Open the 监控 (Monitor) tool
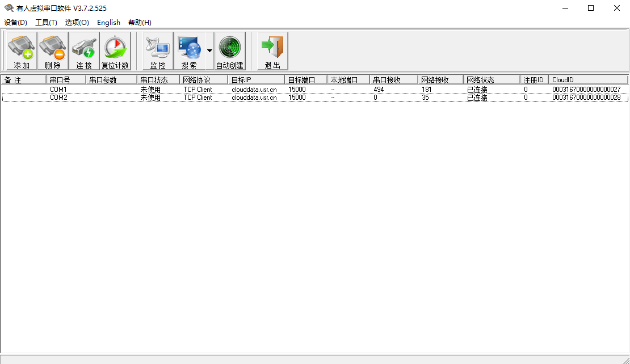 pos(158,50)
